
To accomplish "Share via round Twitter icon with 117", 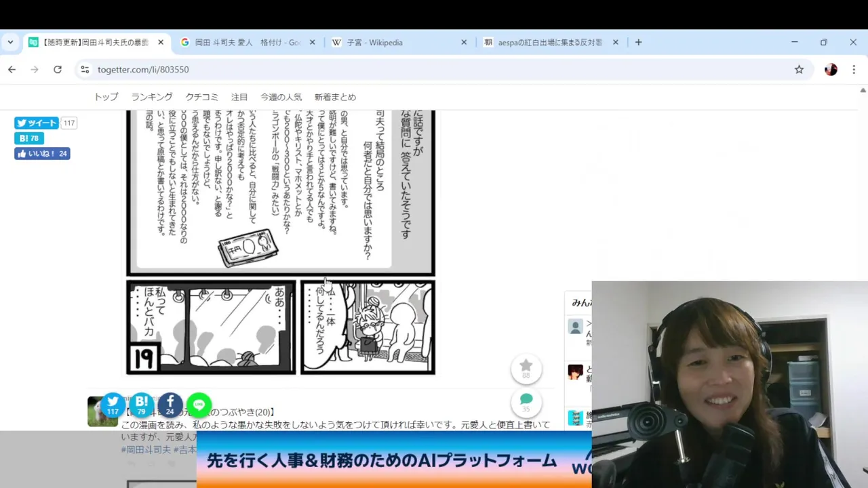I will point(113,405).
